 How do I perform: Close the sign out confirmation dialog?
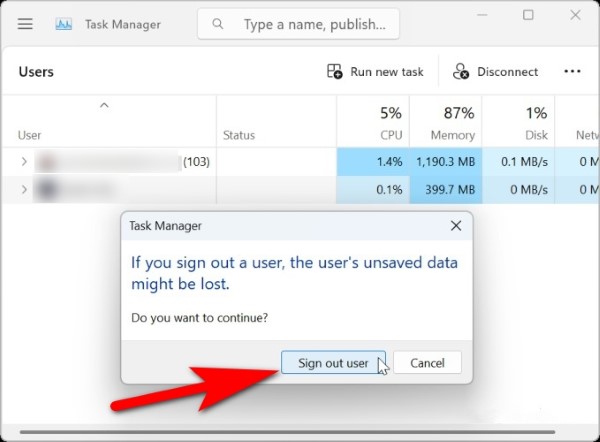point(456,226)
